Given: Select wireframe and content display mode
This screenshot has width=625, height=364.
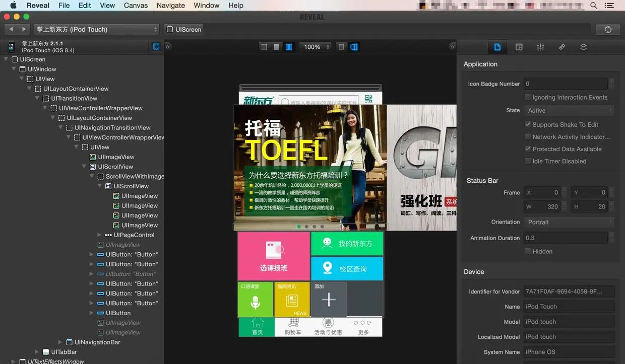Looking at the screenshot, I should point(289,47).
